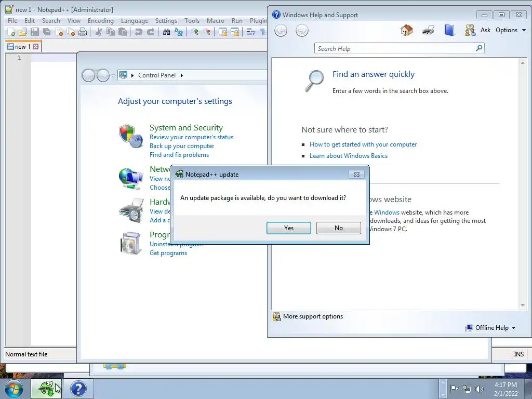The width and height of the screenshot is (532, 399).
Task: Open Get programs link in Control Panel
Action: [x=168, y=253]
